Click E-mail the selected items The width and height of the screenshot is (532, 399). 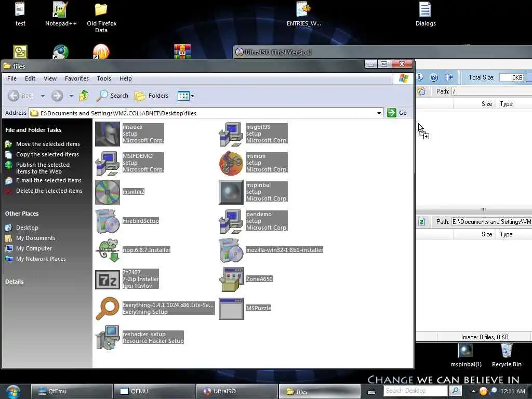(x=49, y=180)
